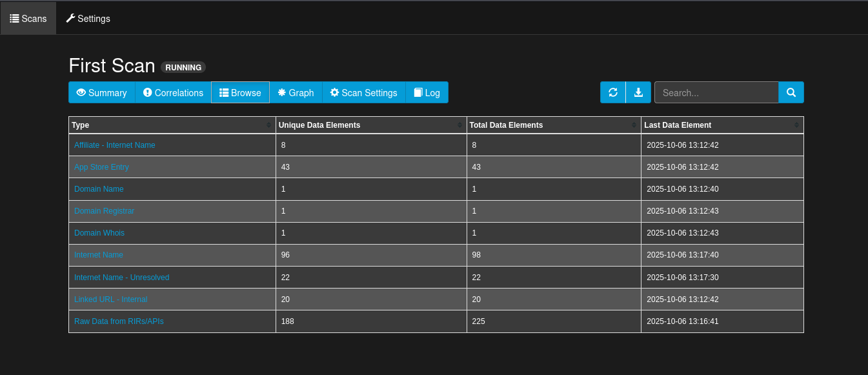Screen dimensions: 868x375
Task: Go to the Scans menu item
Action: pos(28,19)
